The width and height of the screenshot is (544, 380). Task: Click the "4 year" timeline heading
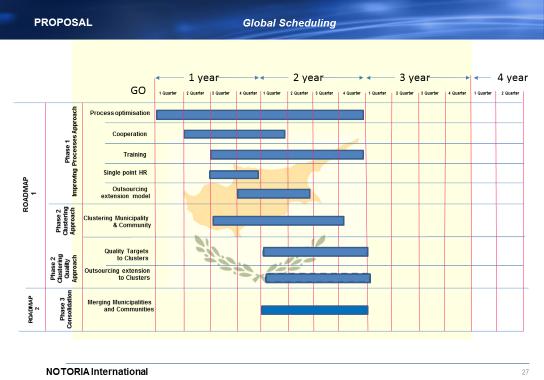pos(512,77)
